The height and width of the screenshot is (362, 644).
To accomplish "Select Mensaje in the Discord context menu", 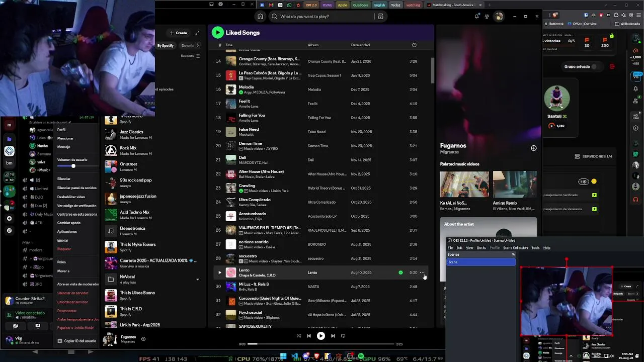I will 63,147.
